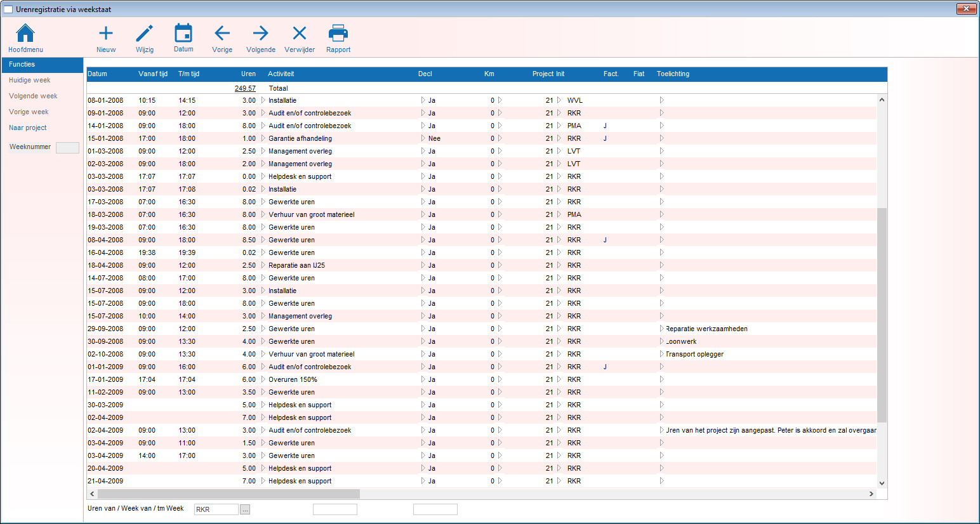Click the horizontal scrollbar thumb

pyautogui.click(x=228, y=494)
